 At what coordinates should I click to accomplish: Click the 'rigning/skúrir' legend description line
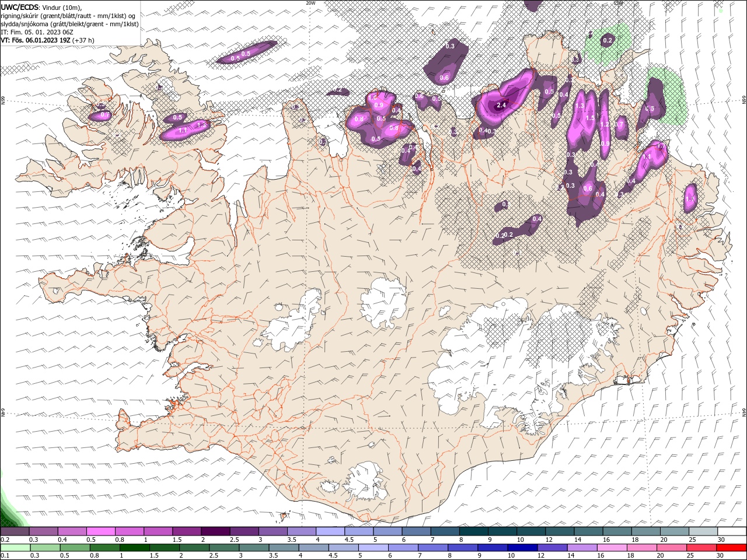[x=68, y=16]
